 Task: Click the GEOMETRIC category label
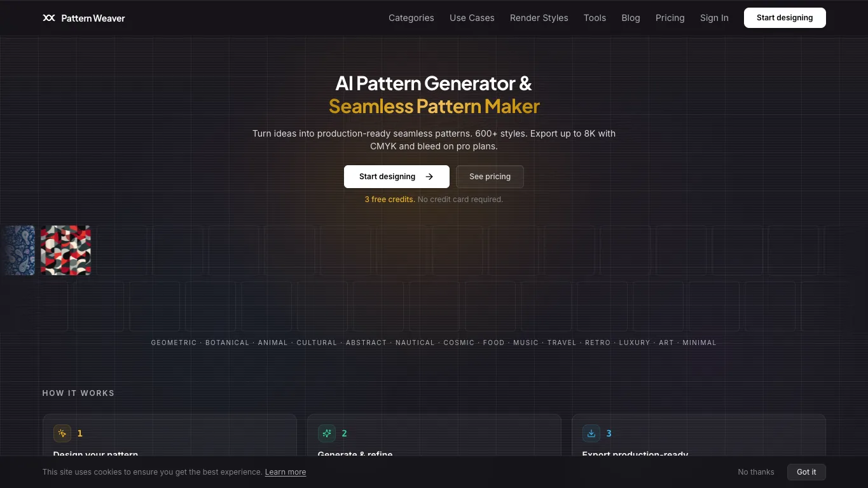tap(174, 342)
